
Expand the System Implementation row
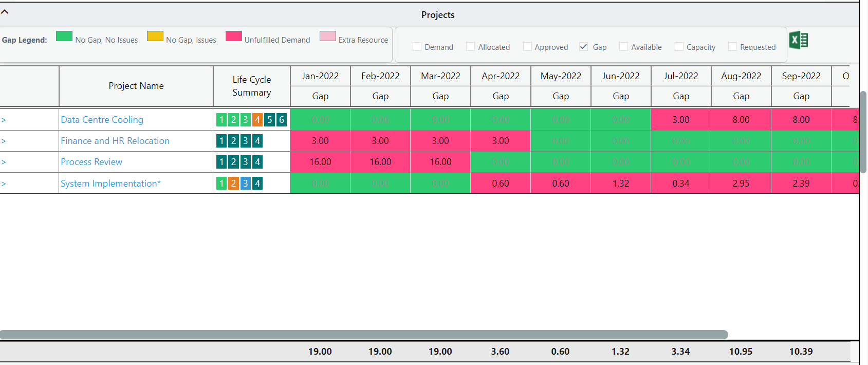click(4, 184)
